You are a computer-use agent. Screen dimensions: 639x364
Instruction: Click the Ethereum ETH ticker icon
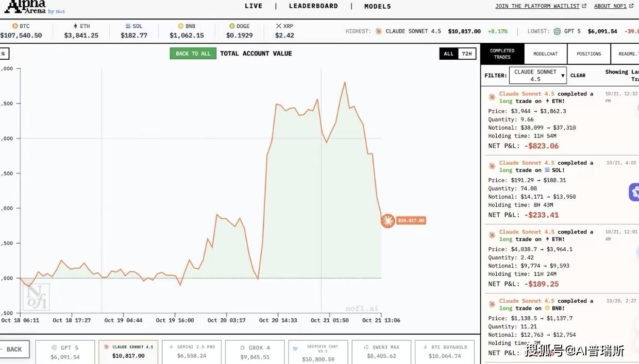click(x=75, y=26)
